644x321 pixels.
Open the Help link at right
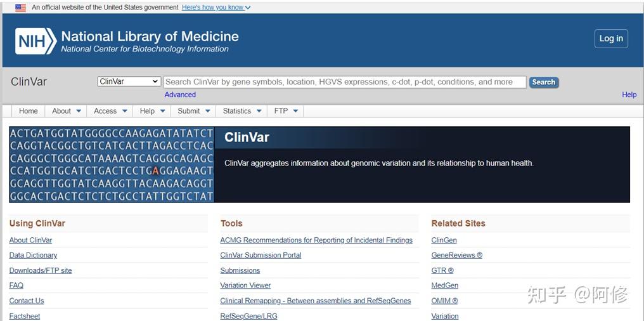[629, 95]
